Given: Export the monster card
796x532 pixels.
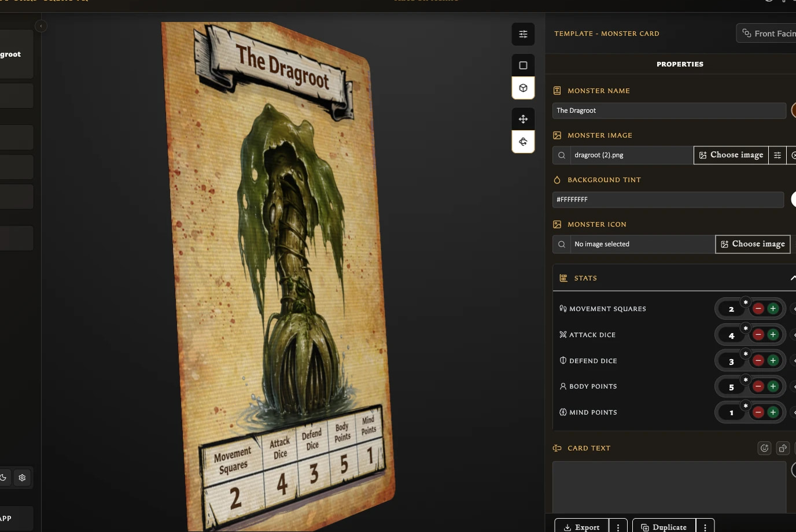Looking at the screenshot, I should [x=581, y=527].
